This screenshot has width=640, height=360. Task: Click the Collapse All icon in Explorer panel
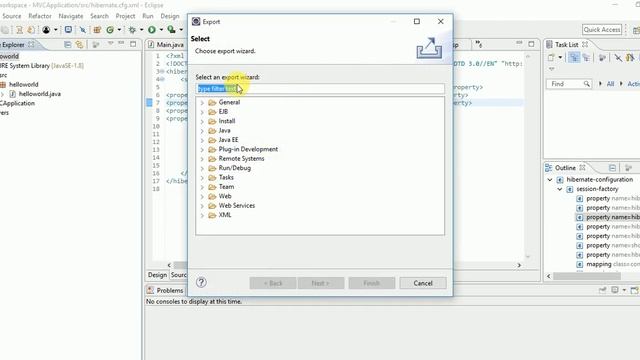68,44
